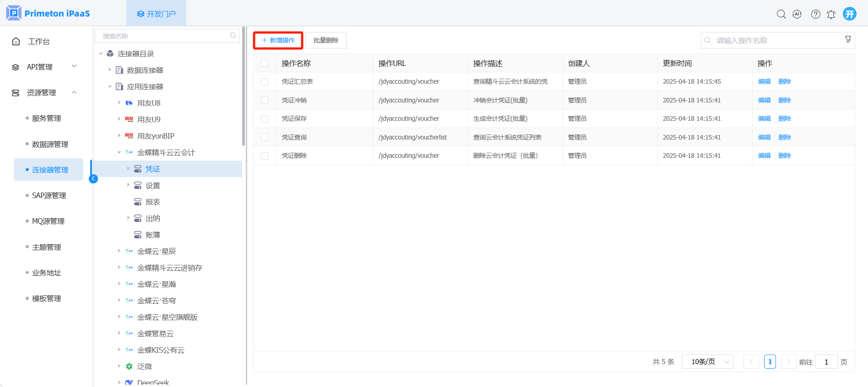Open the AI assistant icon

tap(797, 14)
